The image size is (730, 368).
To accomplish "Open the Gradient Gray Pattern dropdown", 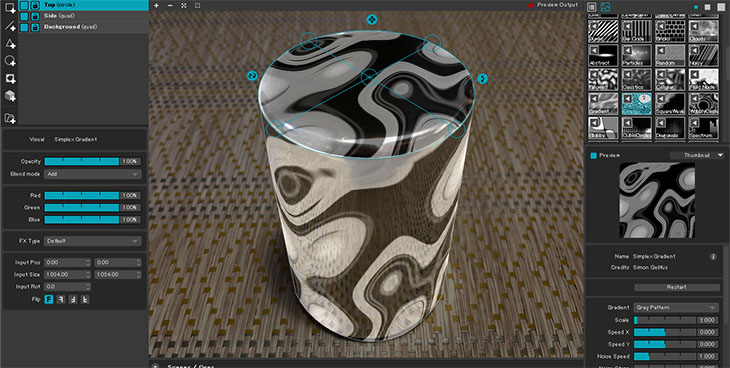I will pyautogui.click(x=676, y=307).
